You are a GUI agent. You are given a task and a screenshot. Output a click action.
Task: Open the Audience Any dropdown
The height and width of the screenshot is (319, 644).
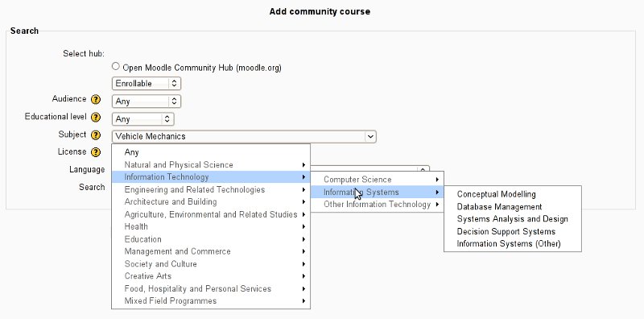147,101
